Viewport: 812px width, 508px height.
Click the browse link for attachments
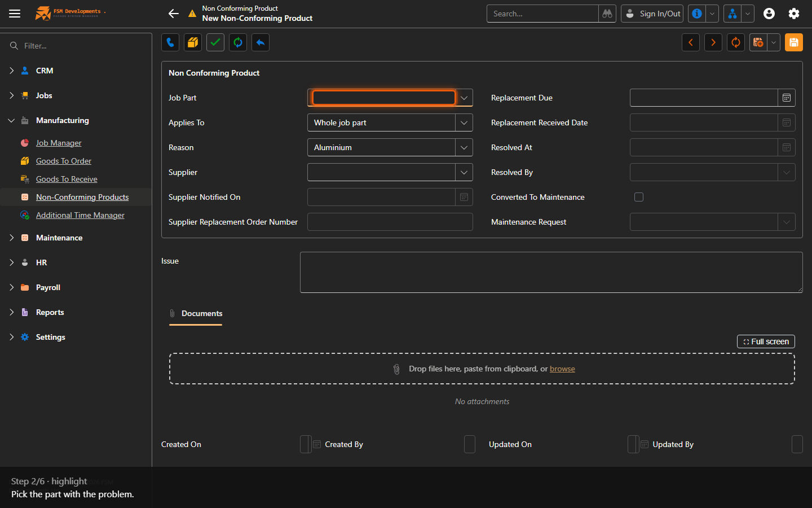pyautogui.click(x=562, y=369)
